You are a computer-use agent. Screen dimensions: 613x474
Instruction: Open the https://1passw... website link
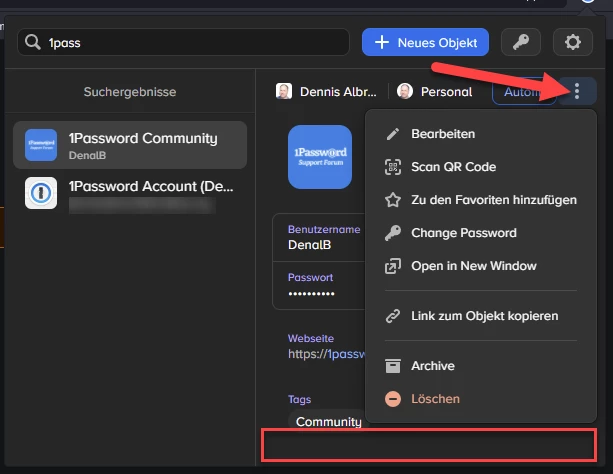coord(326,354)
